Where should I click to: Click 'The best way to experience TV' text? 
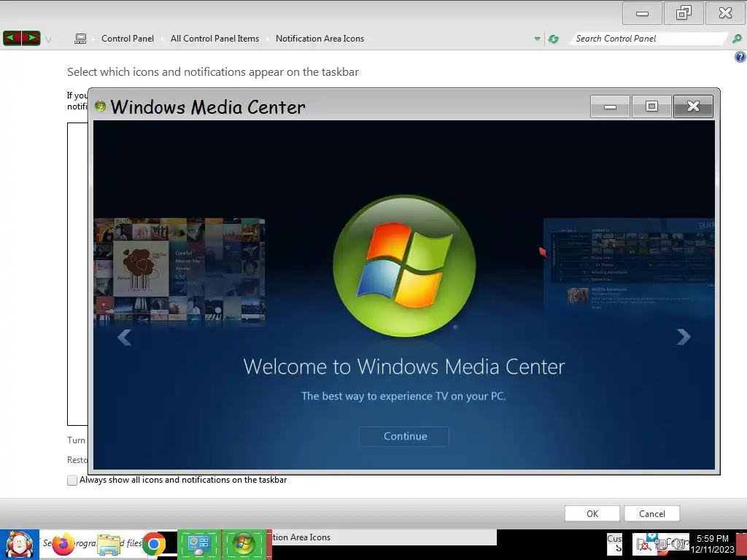pos(403,396)
